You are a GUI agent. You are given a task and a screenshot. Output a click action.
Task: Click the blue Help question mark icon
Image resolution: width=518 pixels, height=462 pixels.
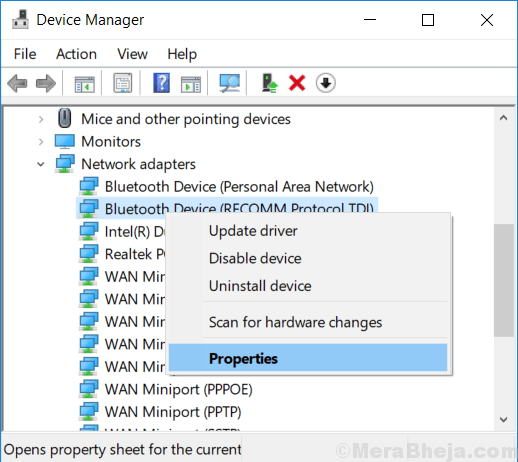pos(161,83)
